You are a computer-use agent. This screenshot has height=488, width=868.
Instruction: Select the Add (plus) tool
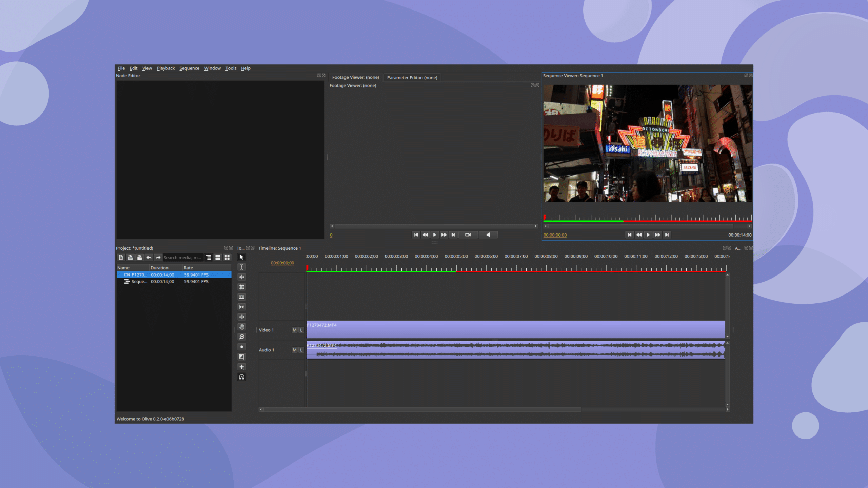pos(241,367)
